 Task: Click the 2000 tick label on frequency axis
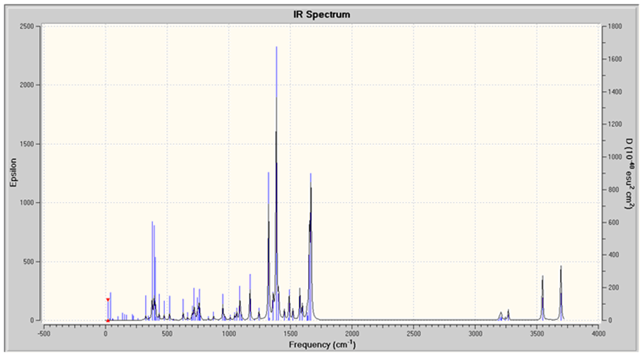[x=352, y=334]
